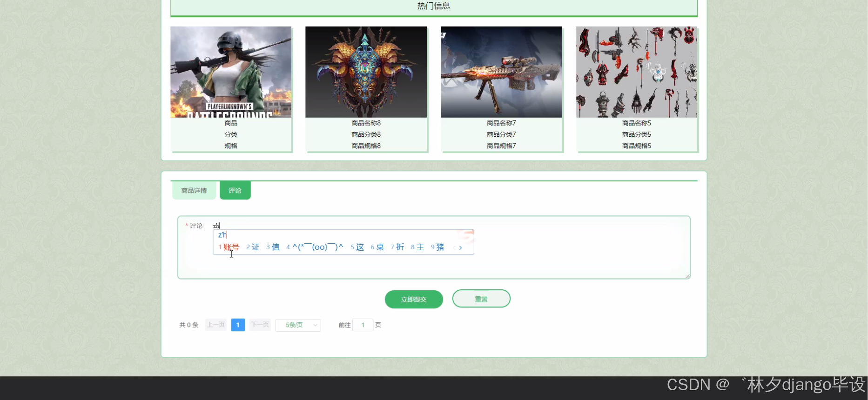
Task: Choose IME candidate 5 这
Action: click(357, 247)
